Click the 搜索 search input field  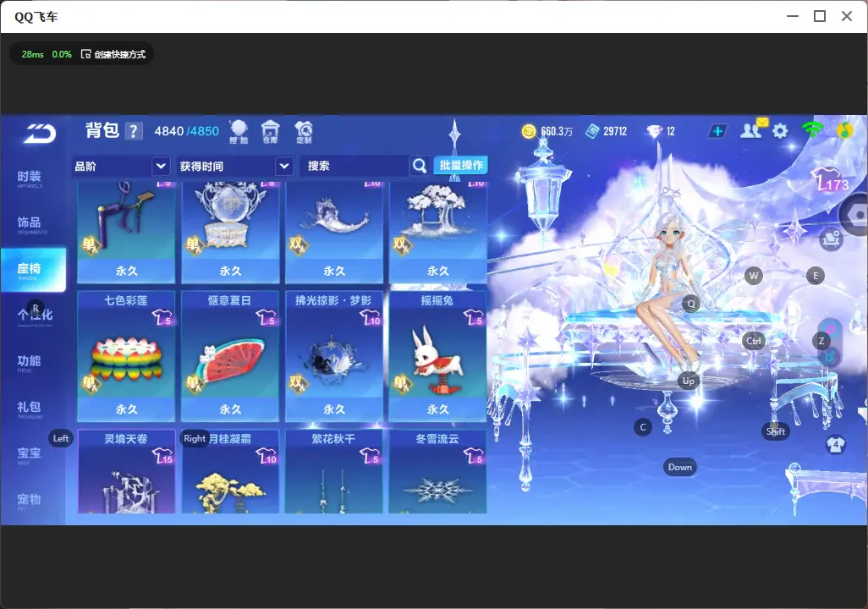point(354,166)
